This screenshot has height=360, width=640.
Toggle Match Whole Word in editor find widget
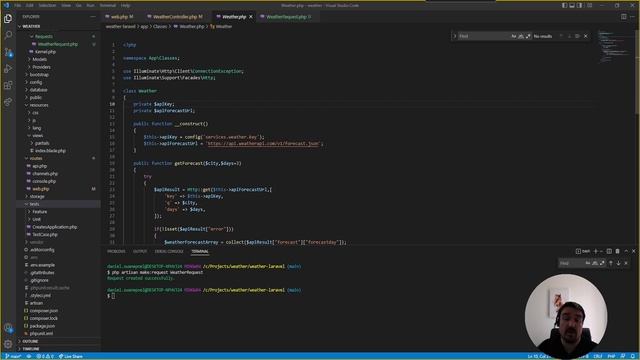coord(521,36)
